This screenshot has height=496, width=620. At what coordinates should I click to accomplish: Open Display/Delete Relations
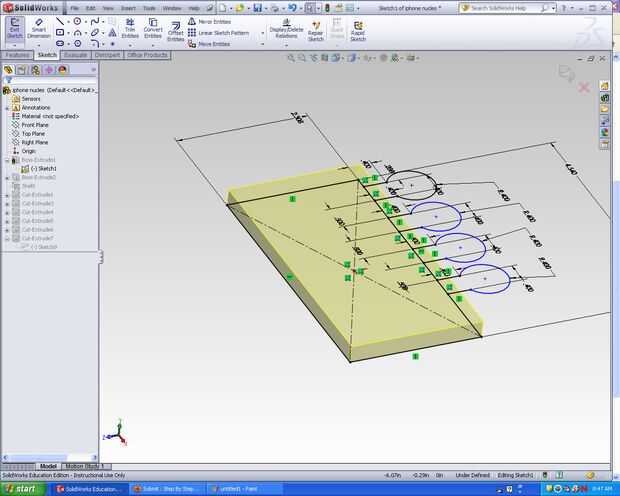(x=286, y=28)
